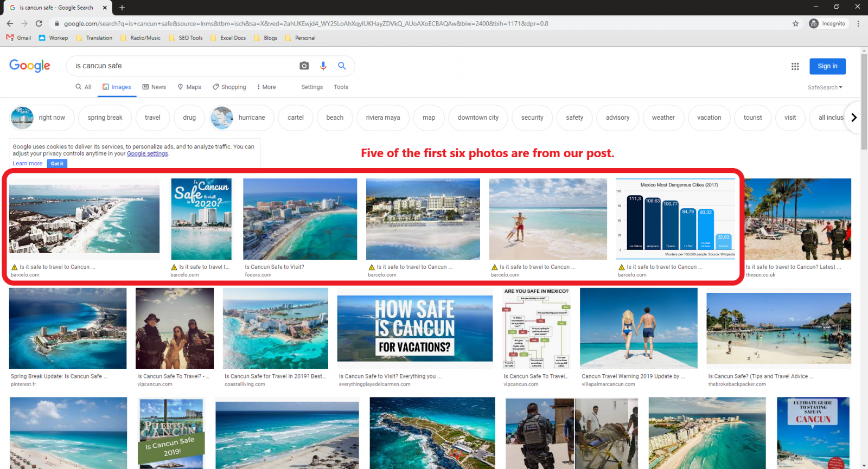Open the 'How Safe Is Cancun' thumbnail
Image resolution: width=868 pixels, height=469 pixels.
(x=414, y=329)
